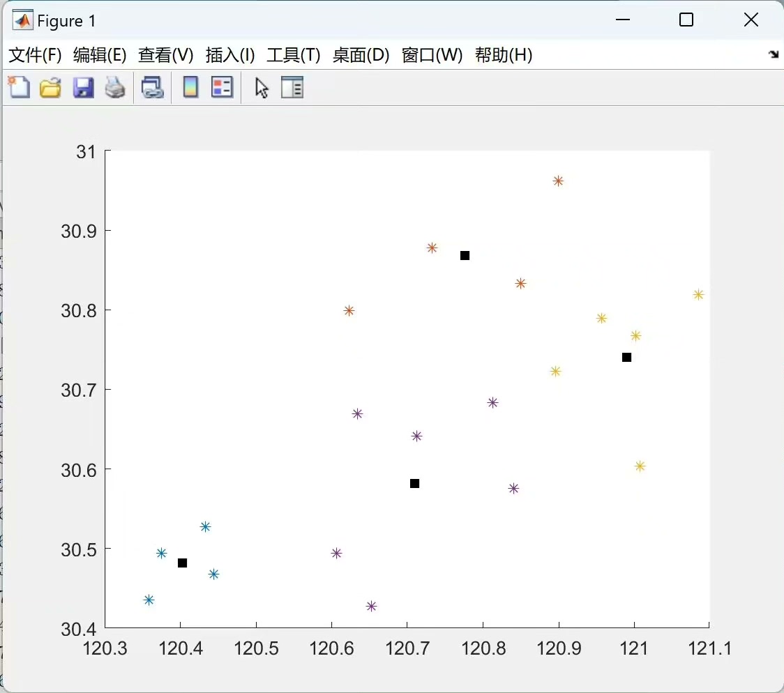Click x-axis tick label 121.1

[709, 648]
